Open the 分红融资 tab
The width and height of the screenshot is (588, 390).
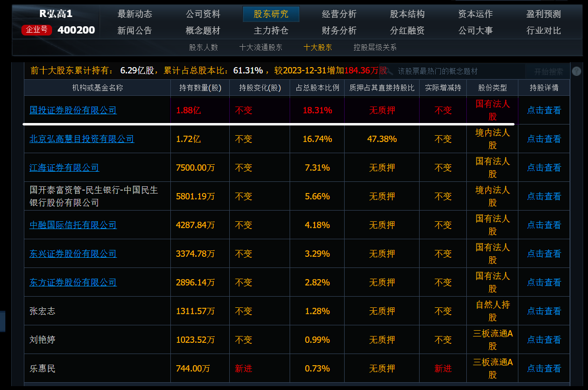[x=407, y=31]
